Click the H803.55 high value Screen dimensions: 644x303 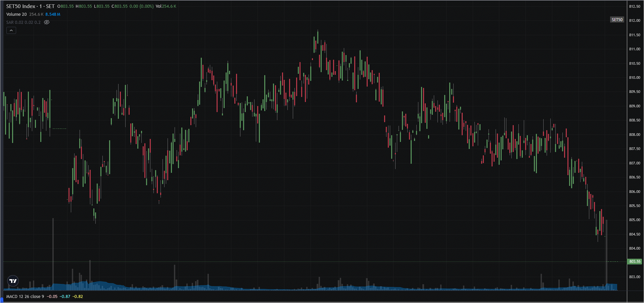[84, 6]
